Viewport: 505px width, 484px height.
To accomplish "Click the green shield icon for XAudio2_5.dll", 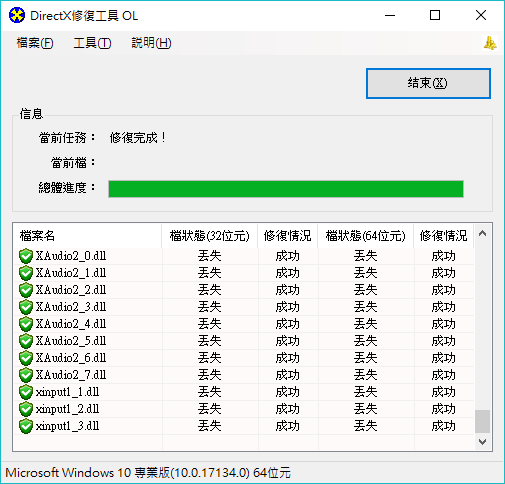I will pyautogui.click(x=26, y=341).
